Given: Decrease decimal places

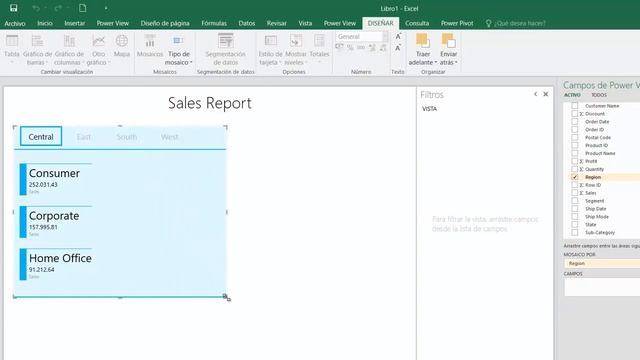Looking at the screenshot, I should tap(382, 48).
